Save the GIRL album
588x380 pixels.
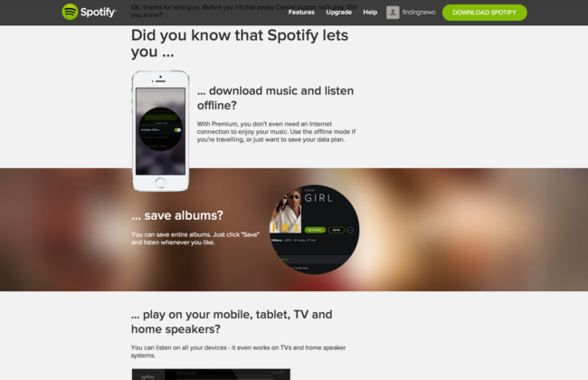pyautogui.click(x=337, y=230)
